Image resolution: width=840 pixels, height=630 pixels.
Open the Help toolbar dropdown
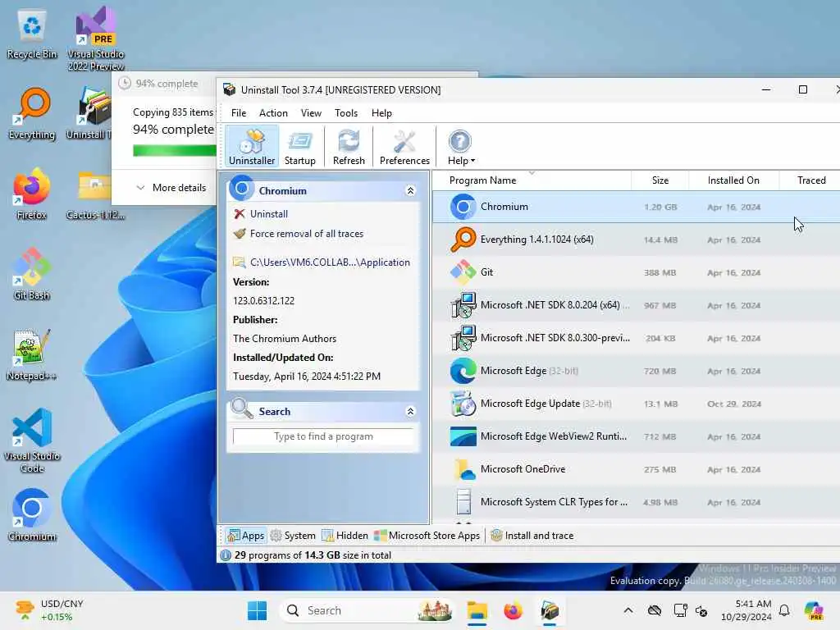461,146
